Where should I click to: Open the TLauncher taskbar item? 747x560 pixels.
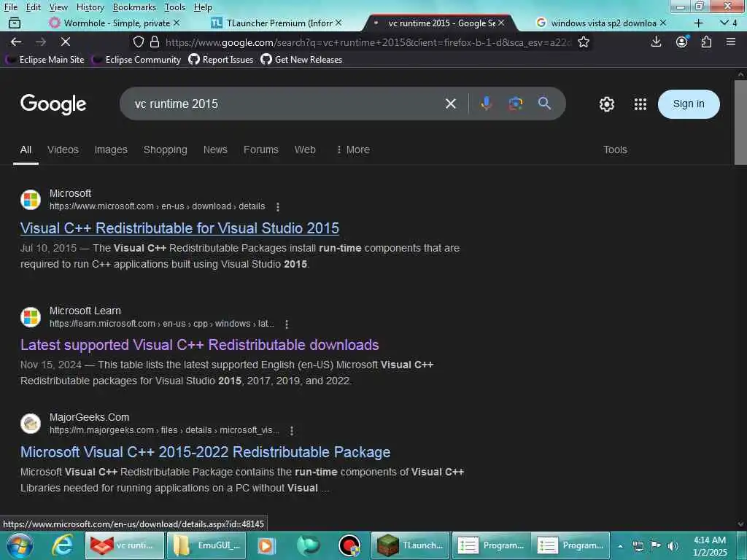coord(411,545)
